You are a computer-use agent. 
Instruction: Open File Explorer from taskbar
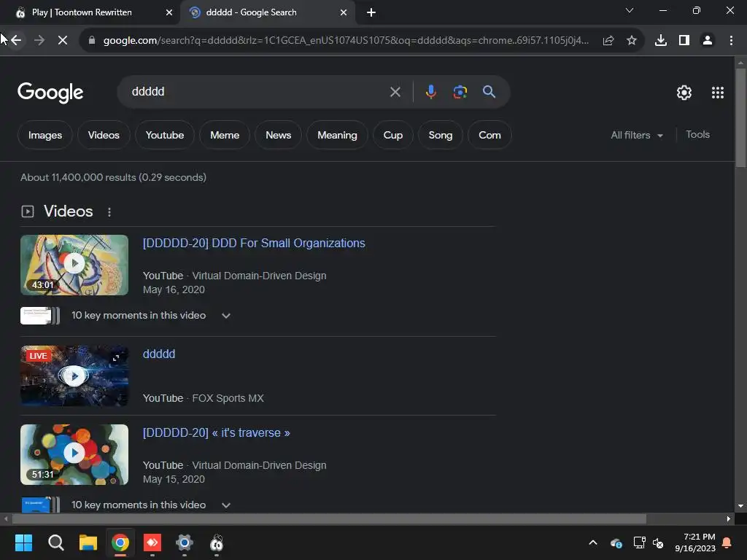coord(88,542)
